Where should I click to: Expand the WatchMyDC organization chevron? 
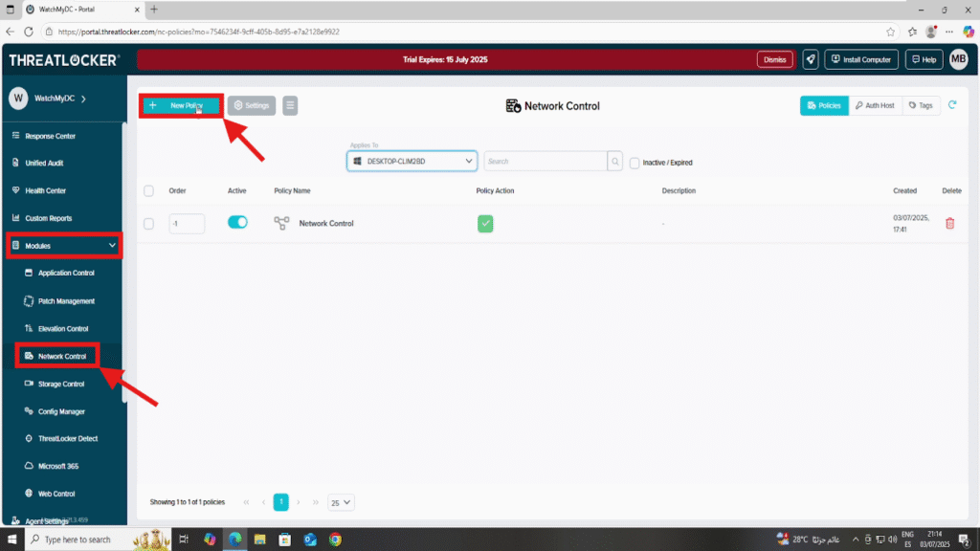point(84,99)
